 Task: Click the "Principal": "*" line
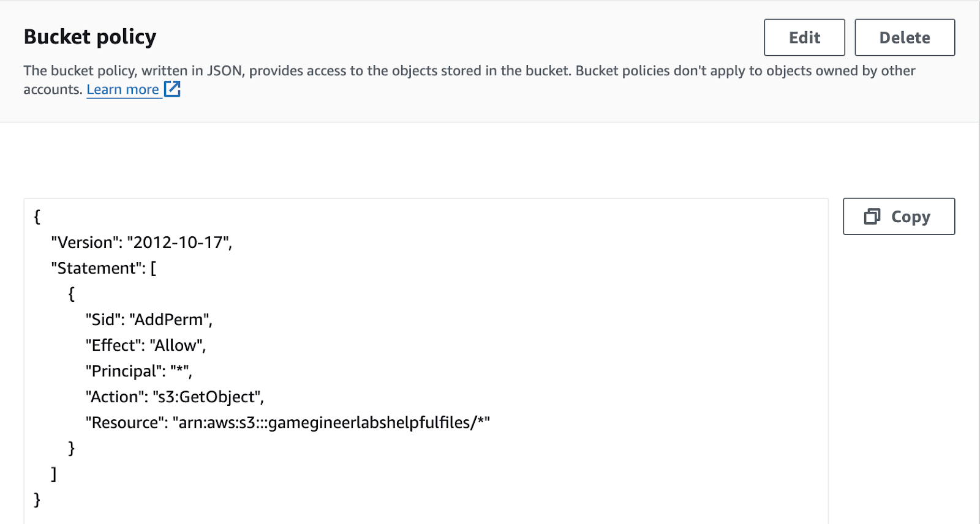pyautogui.click(x=138, y=371)
